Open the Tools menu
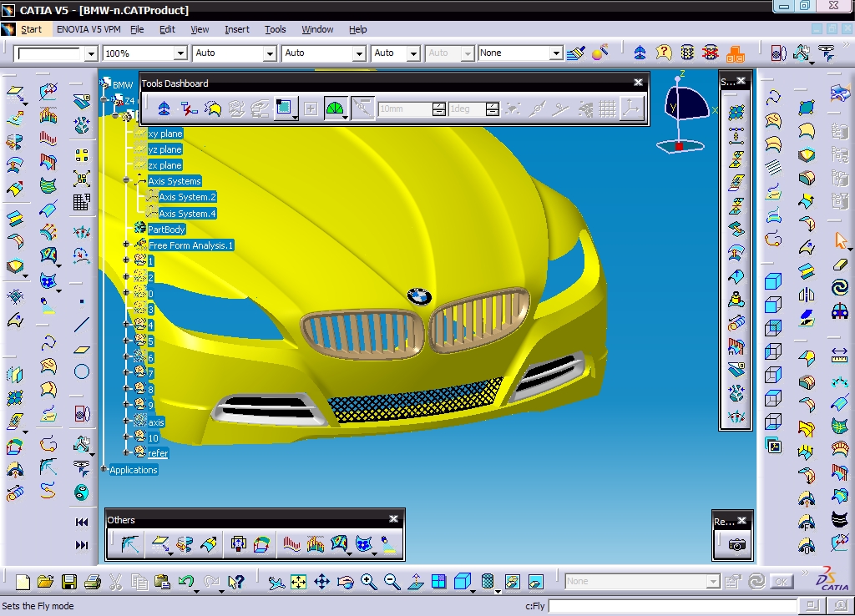This screenshot has height=616, width=855. coord(276,29)
